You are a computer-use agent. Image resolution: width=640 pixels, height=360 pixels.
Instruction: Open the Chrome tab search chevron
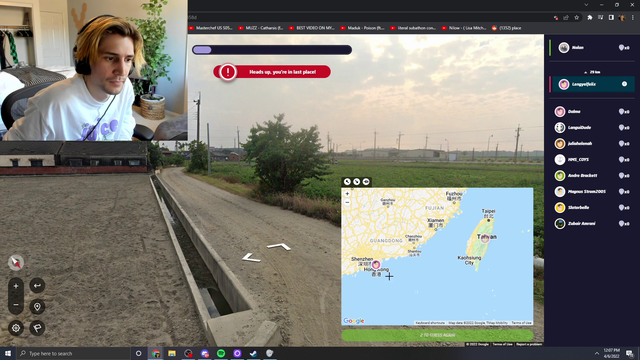586,5
